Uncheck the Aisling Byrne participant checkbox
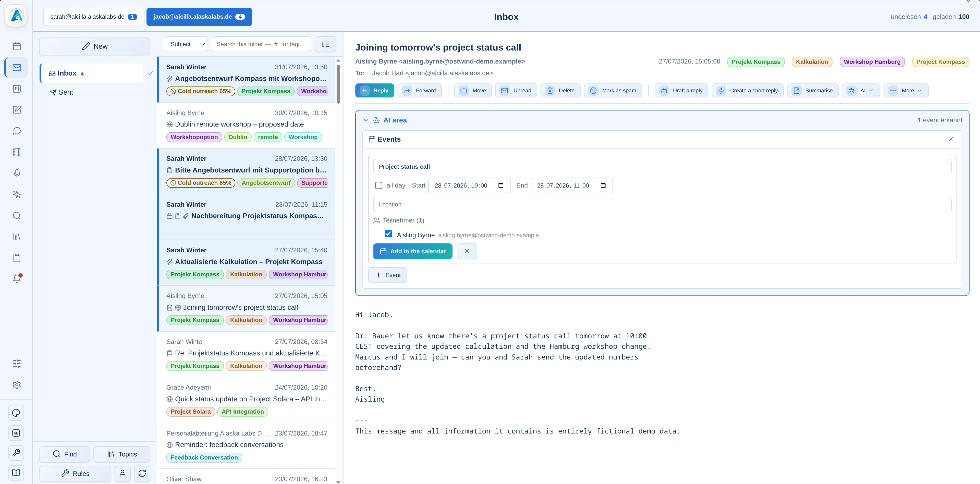 point(388,234)
